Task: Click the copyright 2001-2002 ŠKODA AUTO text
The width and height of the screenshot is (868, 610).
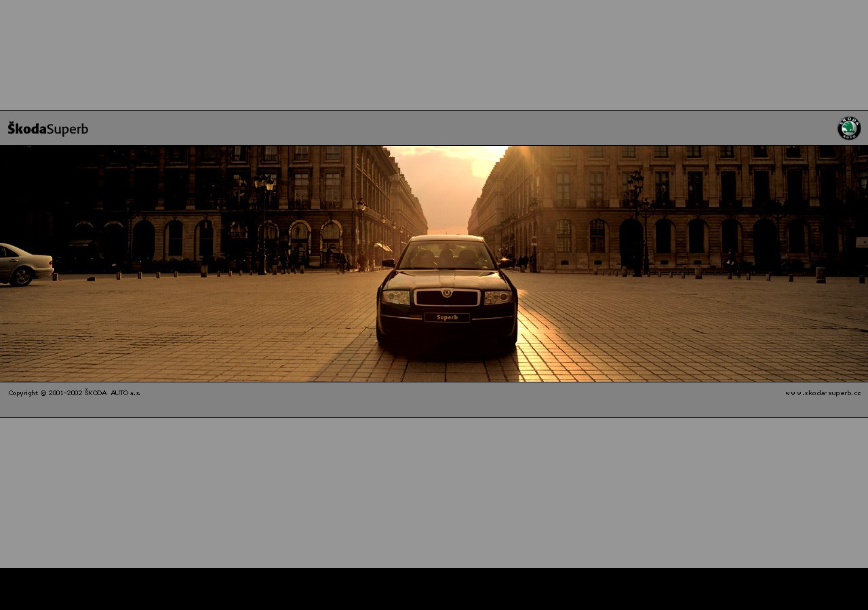Action: click(74, 393)
